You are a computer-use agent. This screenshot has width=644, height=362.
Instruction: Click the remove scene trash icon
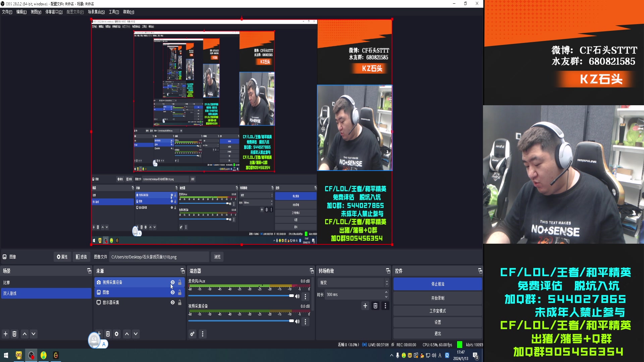[14, 334]
